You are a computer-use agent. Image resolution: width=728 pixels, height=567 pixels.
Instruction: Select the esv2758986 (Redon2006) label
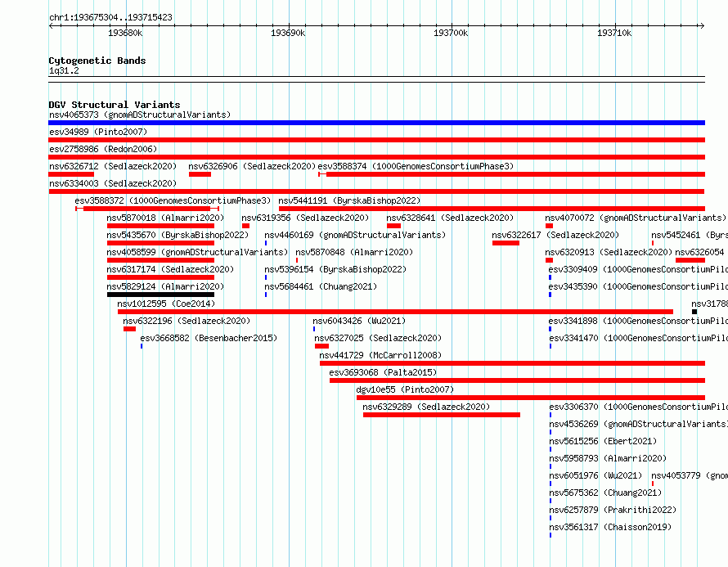point(103,149)
